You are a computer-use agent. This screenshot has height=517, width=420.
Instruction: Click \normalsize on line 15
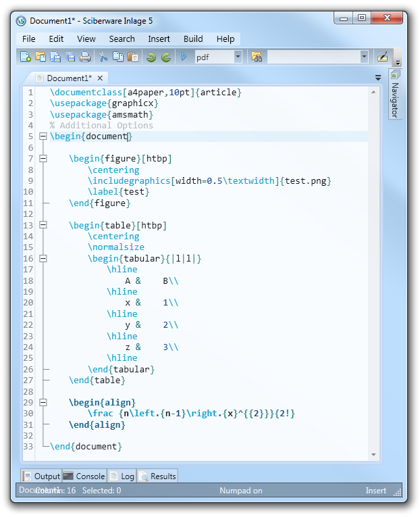pyautogui.click(x=116, y=247)
